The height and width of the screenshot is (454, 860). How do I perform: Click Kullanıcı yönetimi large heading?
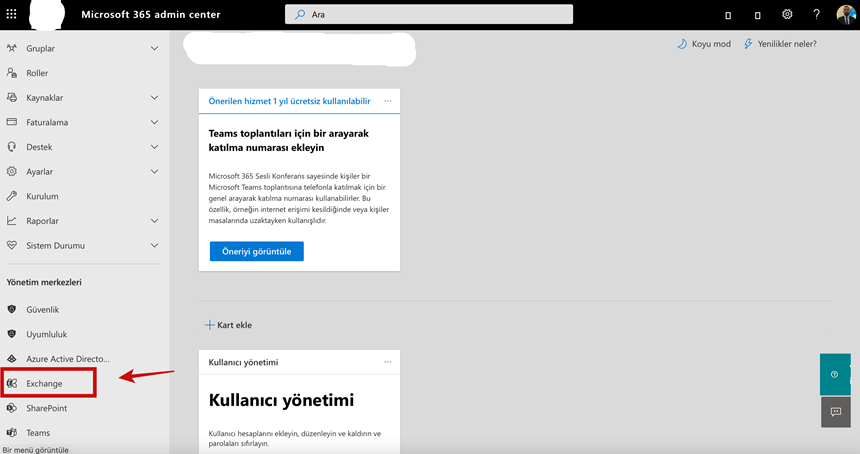(281, 400)
